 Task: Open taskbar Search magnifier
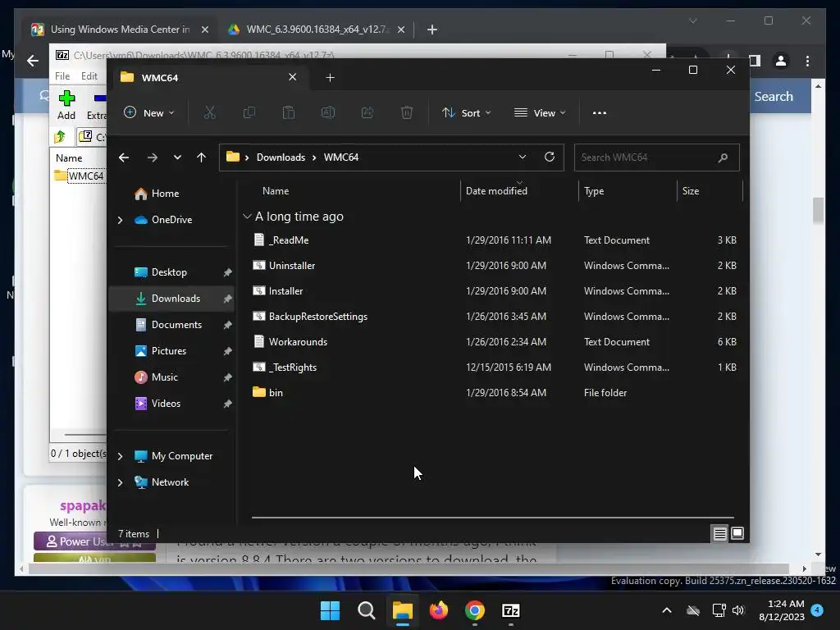click(x=367, y=610)
